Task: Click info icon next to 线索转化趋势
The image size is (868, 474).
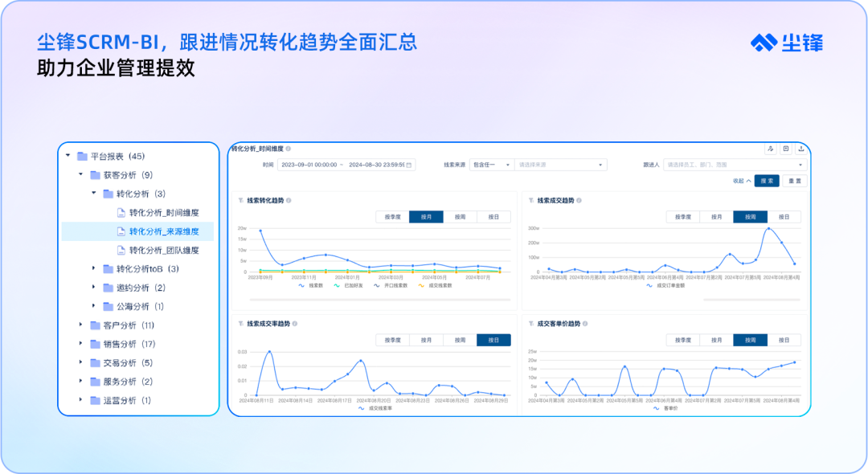Action: click(x=289, y=201)
